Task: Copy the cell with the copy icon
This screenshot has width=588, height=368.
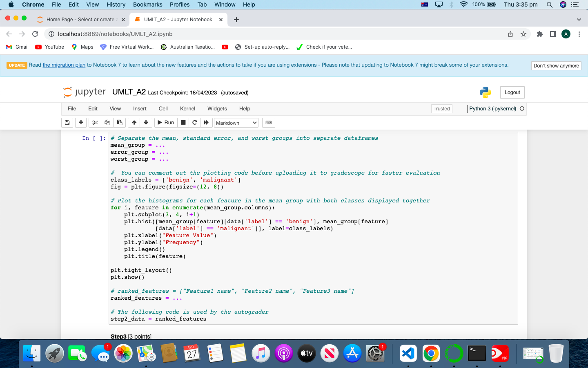Action: coord(107,122)
